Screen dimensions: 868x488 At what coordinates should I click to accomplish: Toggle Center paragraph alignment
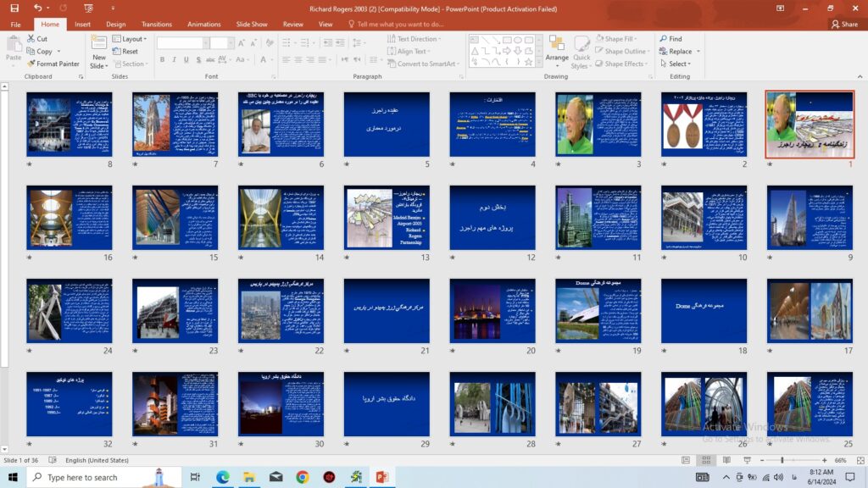pos(298,60)
